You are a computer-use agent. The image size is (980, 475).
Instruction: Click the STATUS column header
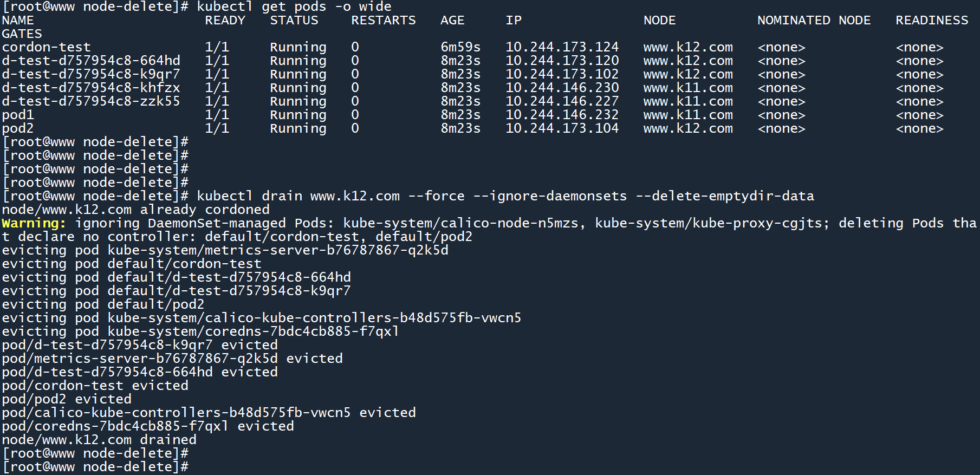click(x=294, y=21)
